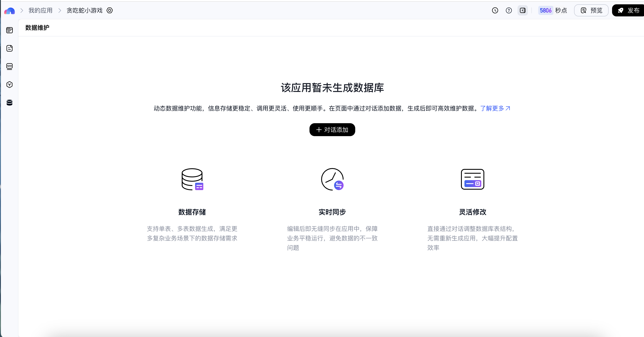Click the 数据存储 database illustration
Screen dimensions: 644x337
click(x=192, y=179)
